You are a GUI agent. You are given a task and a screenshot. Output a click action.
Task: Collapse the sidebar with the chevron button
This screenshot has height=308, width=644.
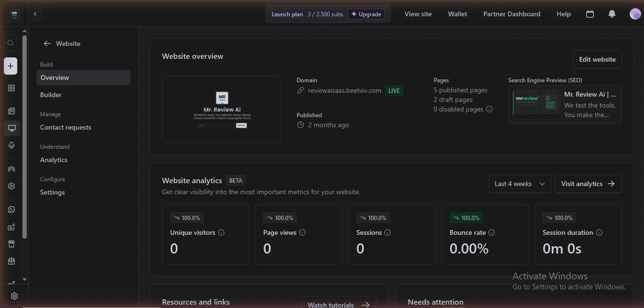click(35, 14)
